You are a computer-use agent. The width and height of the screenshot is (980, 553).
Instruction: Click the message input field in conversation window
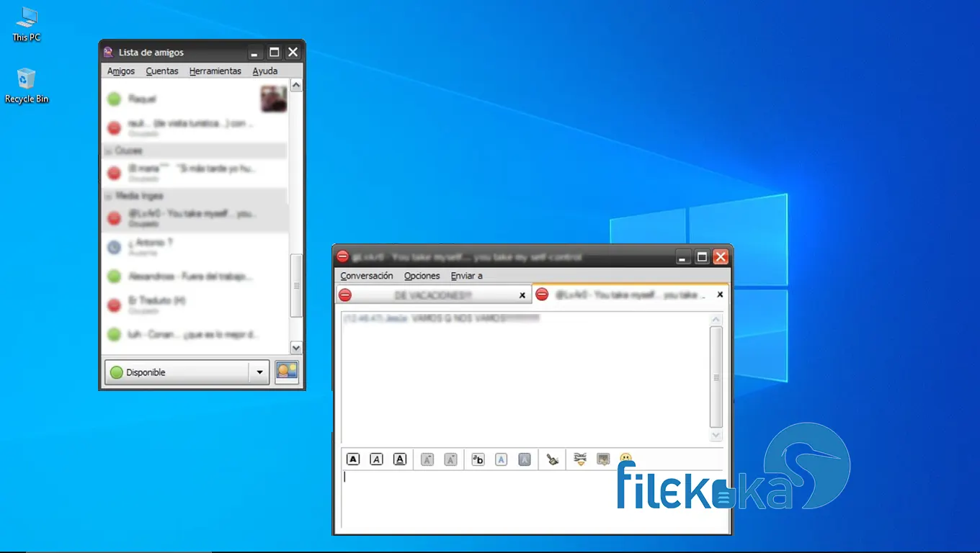(x=532, y=500)
